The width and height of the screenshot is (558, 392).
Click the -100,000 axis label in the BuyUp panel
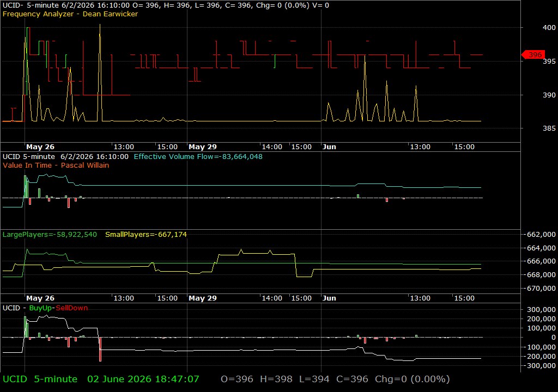point(540,347)
